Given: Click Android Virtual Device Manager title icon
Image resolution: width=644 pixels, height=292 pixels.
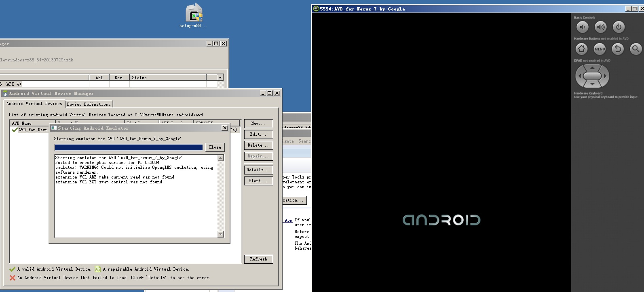Looking at the screenshot, I should coord(5,93).
